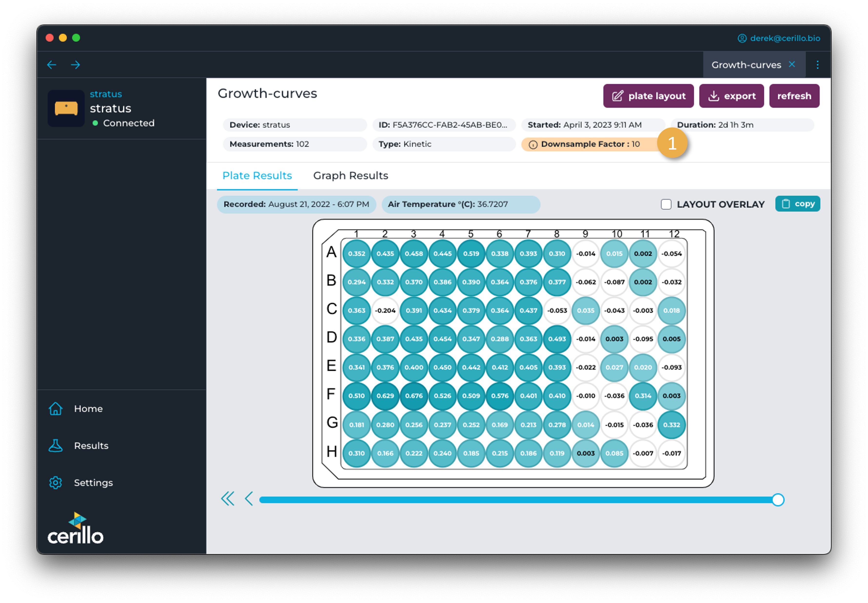Click the stratus device icon
This screenshot has width=868, height=603.
coord(66,108)
